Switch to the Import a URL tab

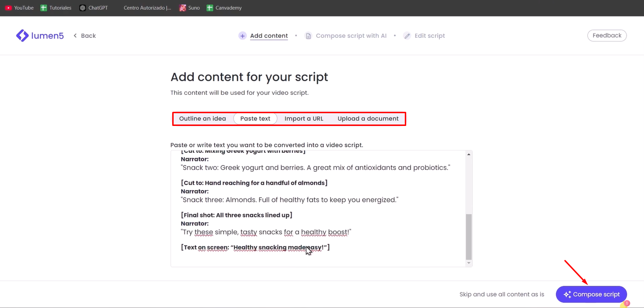pyautogui.click(x=304, y=118)
